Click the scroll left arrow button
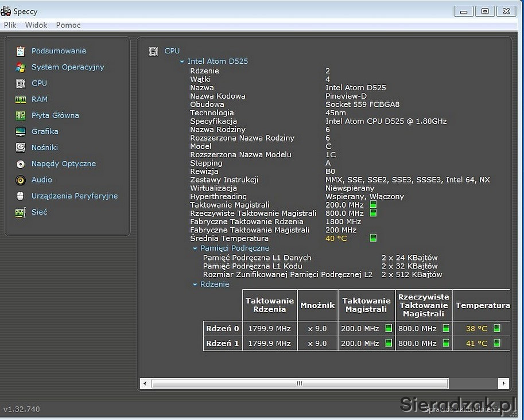The height and width of the screenshot is (420, 524). click(x=145, y=383)
